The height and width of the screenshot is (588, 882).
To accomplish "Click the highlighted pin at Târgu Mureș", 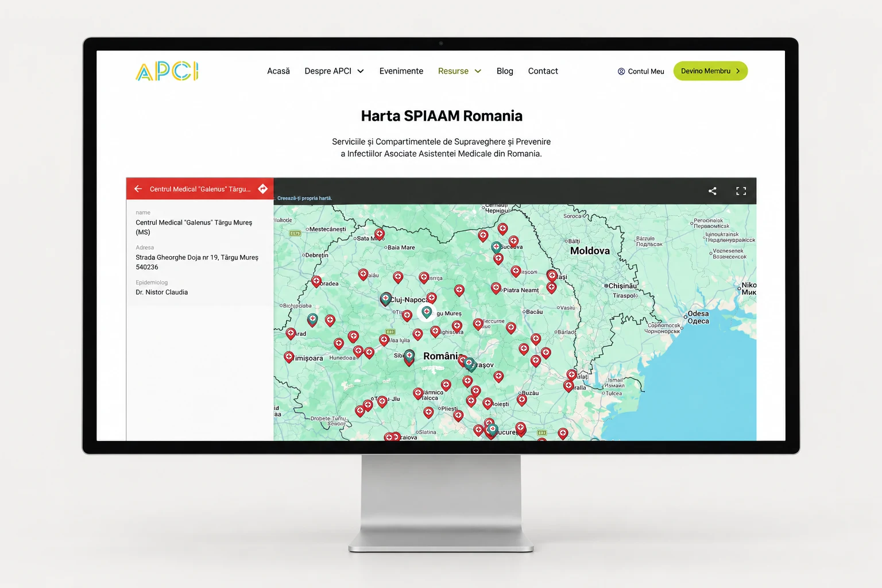I will 427,312.
